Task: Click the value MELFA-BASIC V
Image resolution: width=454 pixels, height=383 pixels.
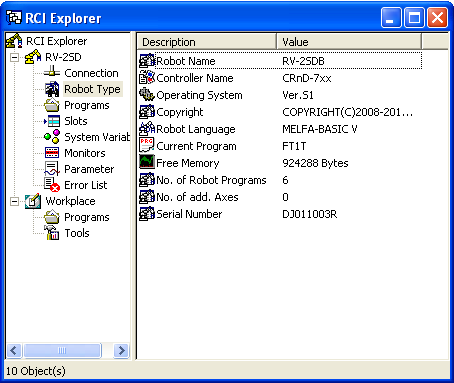Action: click(320, 129)
